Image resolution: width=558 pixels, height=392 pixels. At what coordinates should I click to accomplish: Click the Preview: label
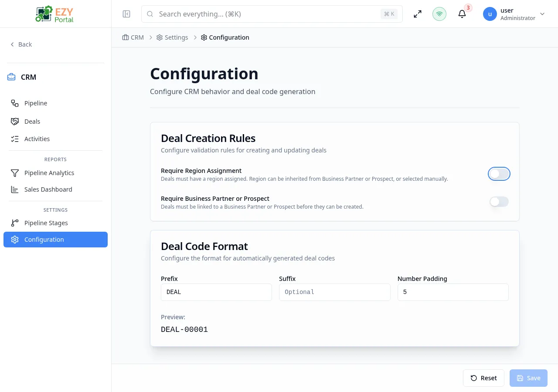(x=173, y=317)
